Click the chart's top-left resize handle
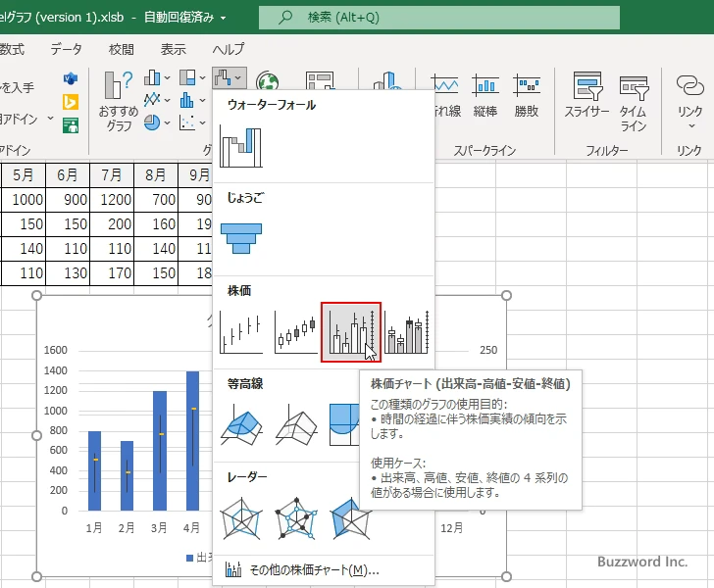The image size is (714, 588). coord(37,295)
